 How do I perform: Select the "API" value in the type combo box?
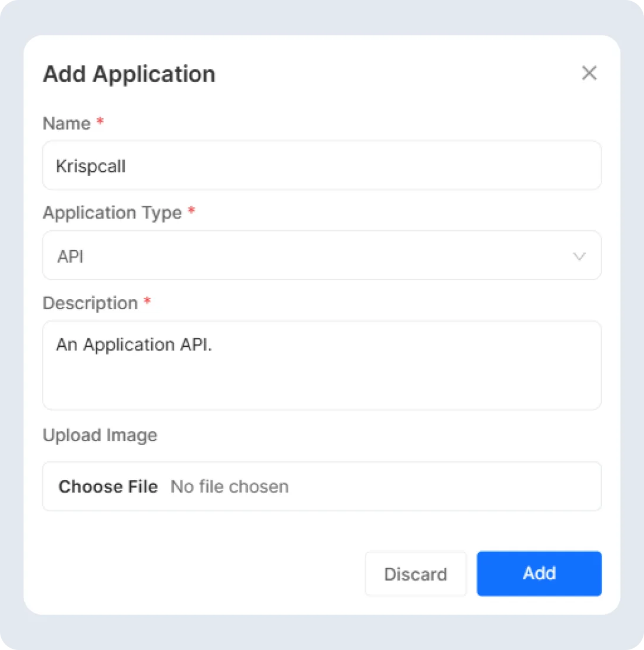(70, 257)
